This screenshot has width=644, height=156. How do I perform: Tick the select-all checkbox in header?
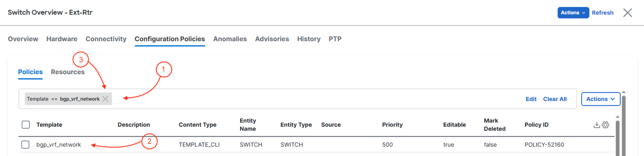point(26,125)
